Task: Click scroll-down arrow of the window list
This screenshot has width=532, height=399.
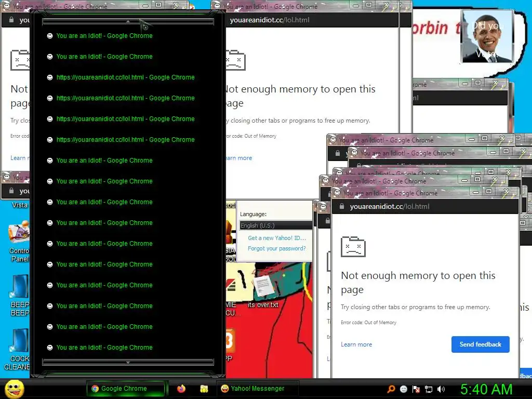Action: click(128, 362)
